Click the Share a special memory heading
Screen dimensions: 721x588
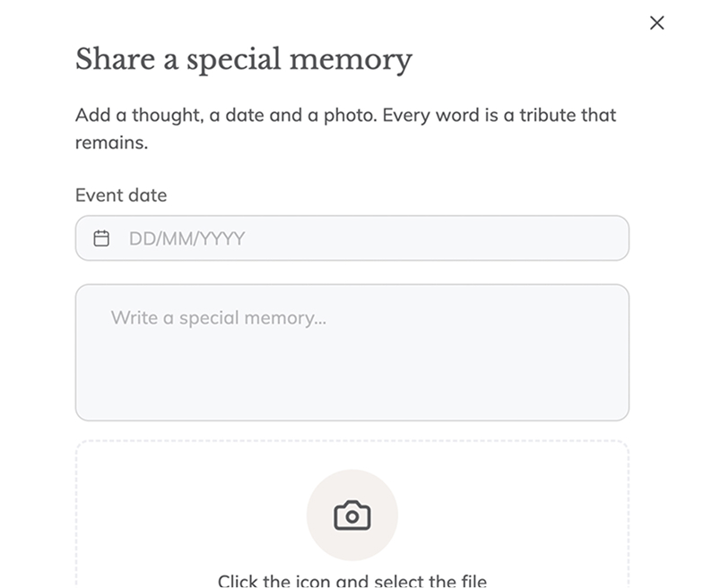coord(244,58)
